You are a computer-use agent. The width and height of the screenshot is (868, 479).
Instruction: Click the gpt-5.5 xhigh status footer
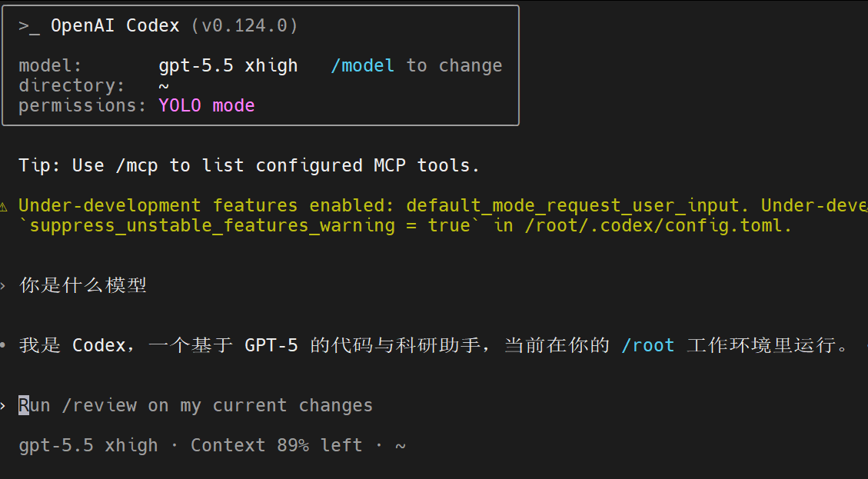(x=88, y=446)
